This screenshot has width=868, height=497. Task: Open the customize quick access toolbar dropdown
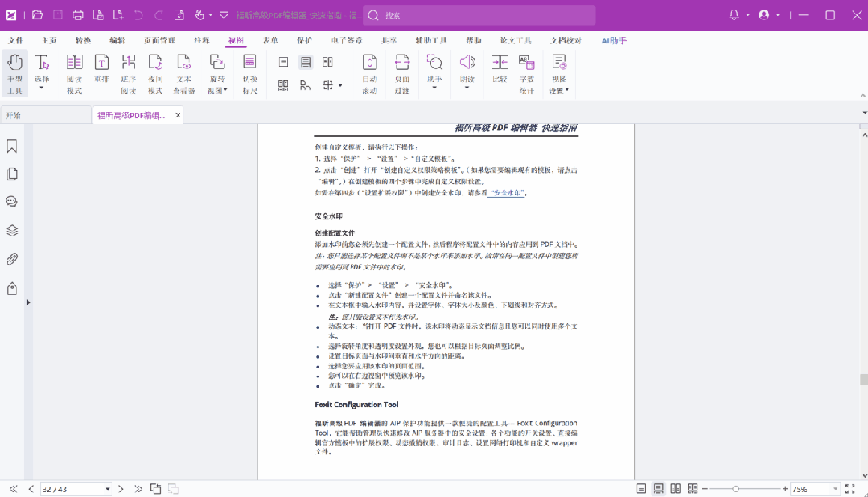(224, 15)
